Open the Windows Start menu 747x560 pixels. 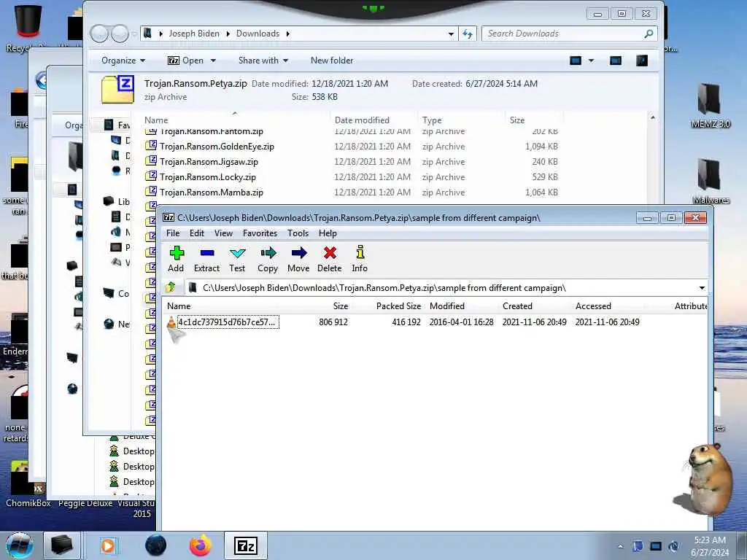(20, 545)
